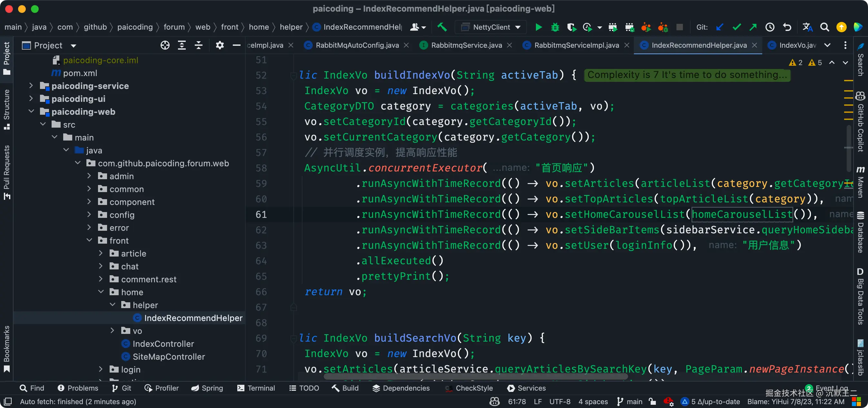
Task: Click the green Run button
Action: click(x=538, y=27)
